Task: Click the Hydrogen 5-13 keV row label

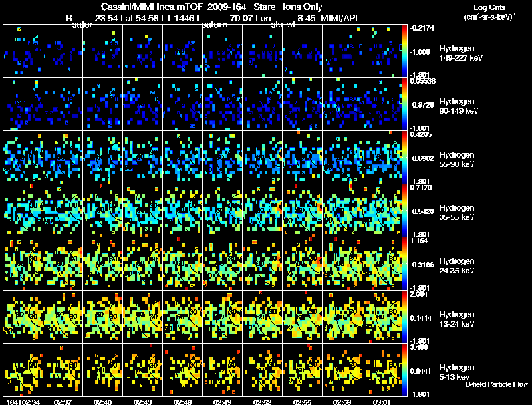Action: [x=457, y=372]
